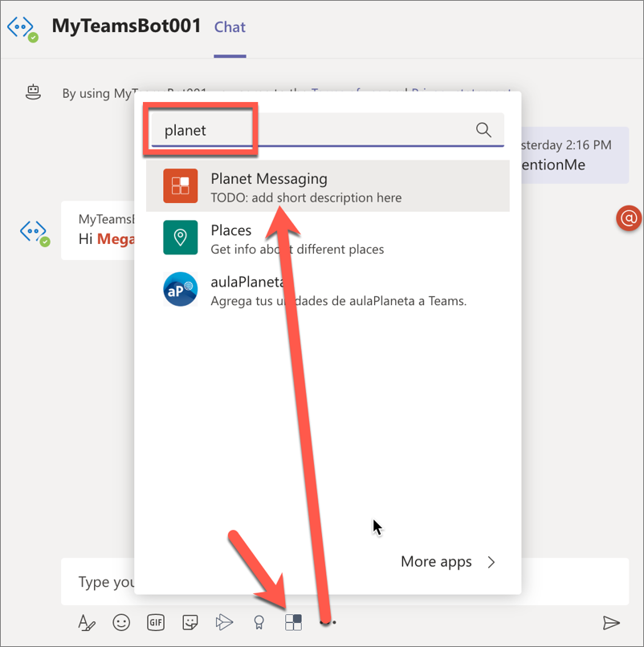Send the message with the paper plane icon
Screen dimensions: 644x647
pos(611,623)
